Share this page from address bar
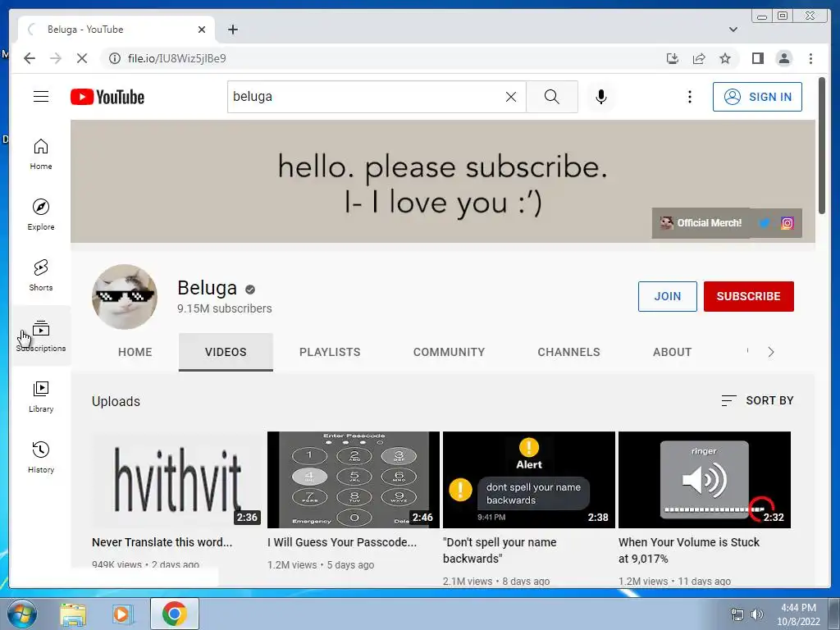The image size is (840, 630). pos(699,58)
